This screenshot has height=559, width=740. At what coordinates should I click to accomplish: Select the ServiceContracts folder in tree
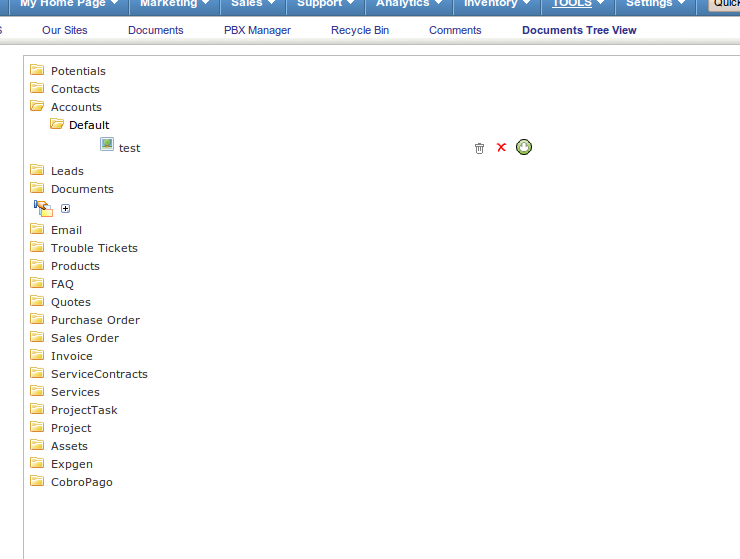coord(99,374)
